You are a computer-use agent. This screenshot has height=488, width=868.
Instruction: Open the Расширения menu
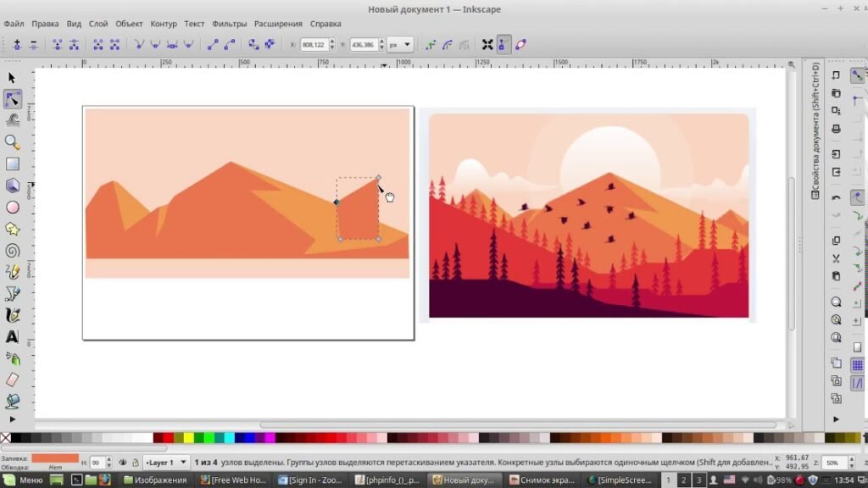[x=278, y=24]
